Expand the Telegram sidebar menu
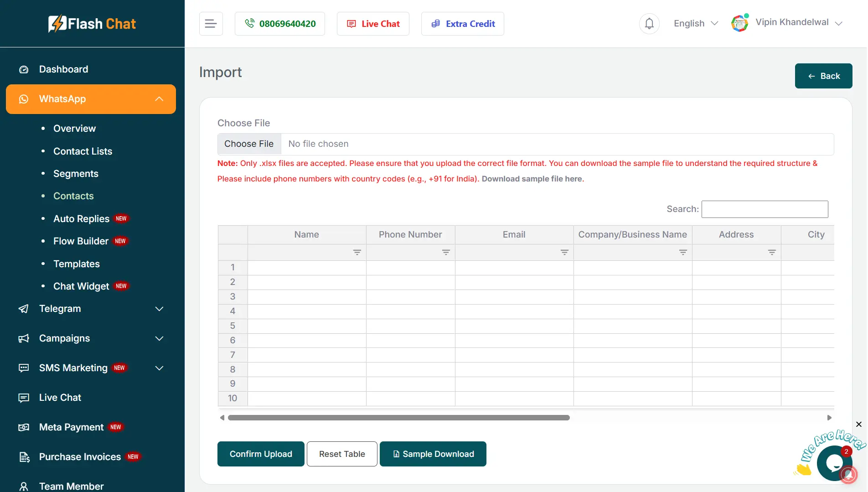The image size is (868, 492). (x=91, y=309)
